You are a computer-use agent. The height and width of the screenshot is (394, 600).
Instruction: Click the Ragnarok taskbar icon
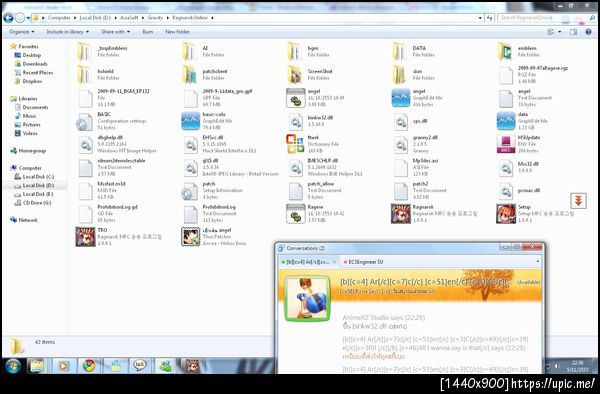click(x=192, y=366)
